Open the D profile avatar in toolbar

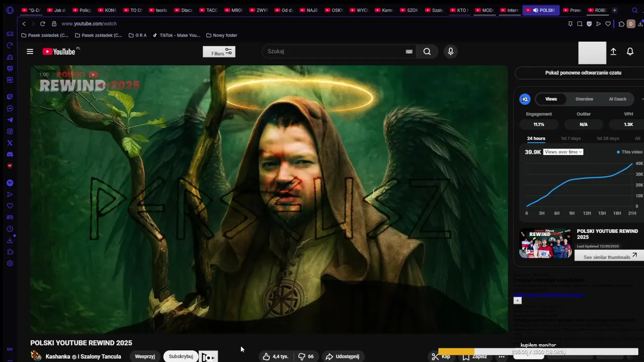point(630,24)
